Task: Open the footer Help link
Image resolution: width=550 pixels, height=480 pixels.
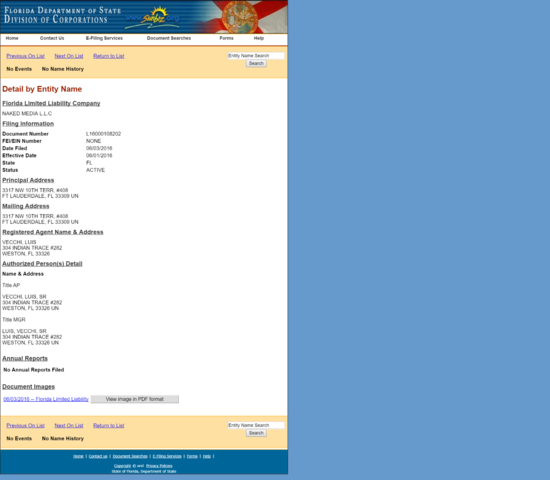Action: tap(207, 456)
